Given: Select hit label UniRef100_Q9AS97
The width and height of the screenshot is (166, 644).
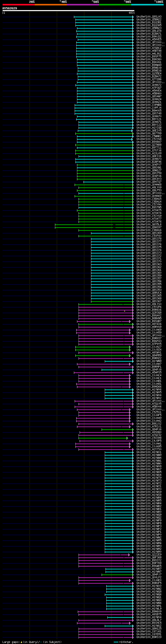Looking at the screenshot, I should point(149,227).
